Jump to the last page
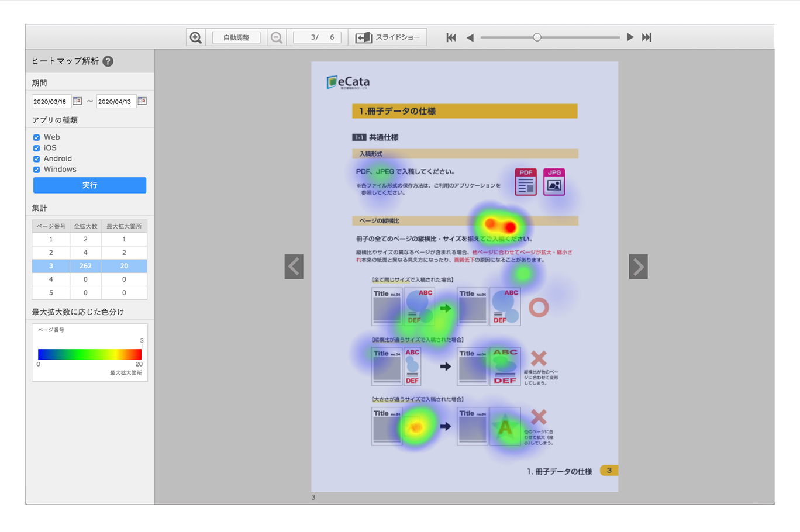The width and height of the screenshot is (800, 532). coord(646,37)
